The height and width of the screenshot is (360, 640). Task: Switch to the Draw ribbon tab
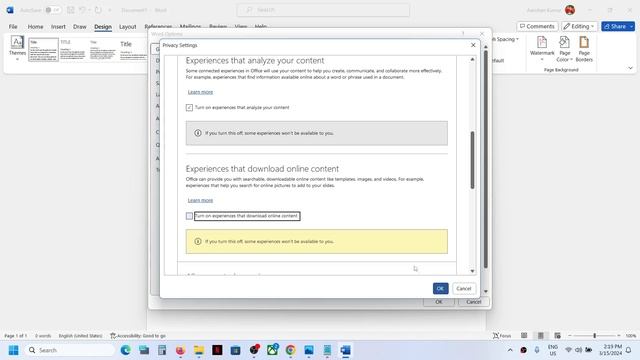[80, 27]
